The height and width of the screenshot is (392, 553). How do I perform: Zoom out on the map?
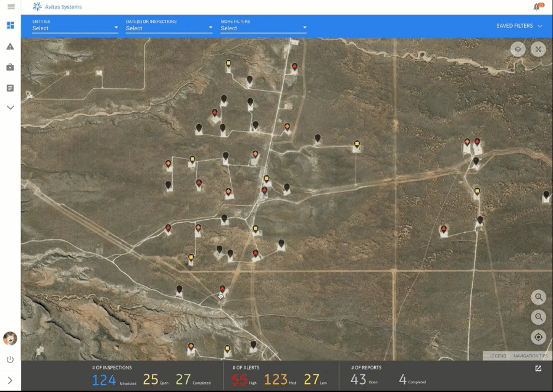coord(539,317)
